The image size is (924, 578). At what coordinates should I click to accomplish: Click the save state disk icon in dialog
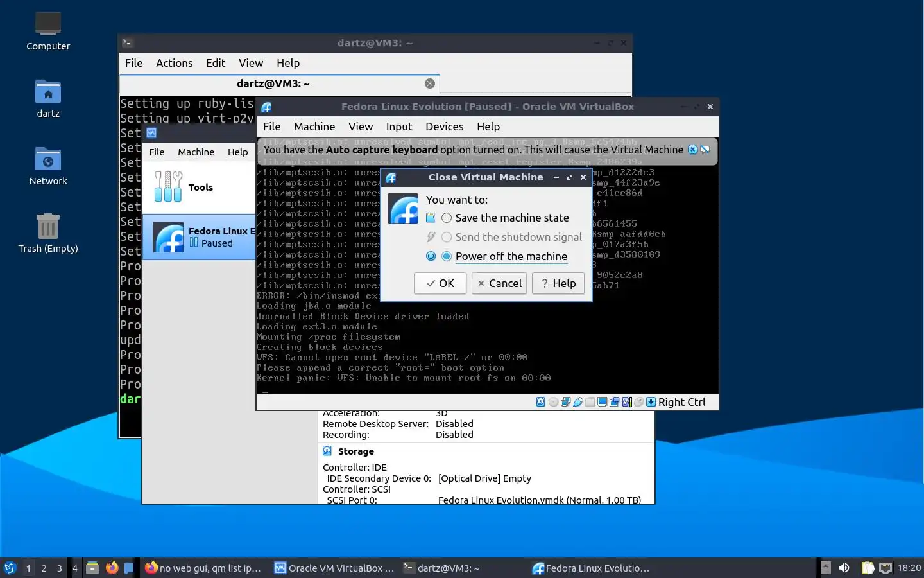tap(431, 218)
